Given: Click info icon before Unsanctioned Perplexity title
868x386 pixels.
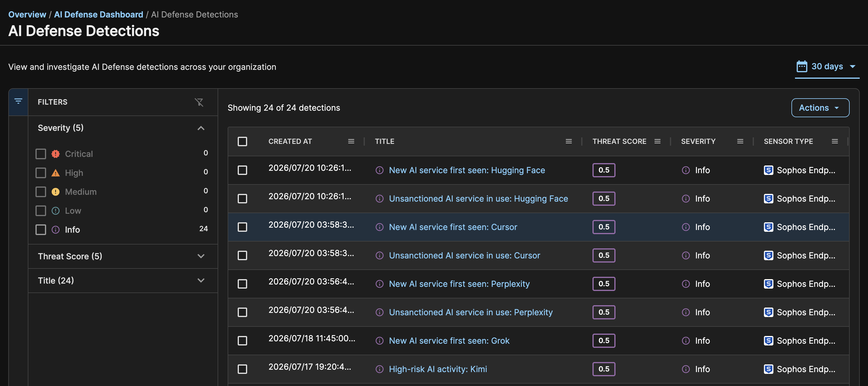Looking at the screenshot, I should 379,312.
